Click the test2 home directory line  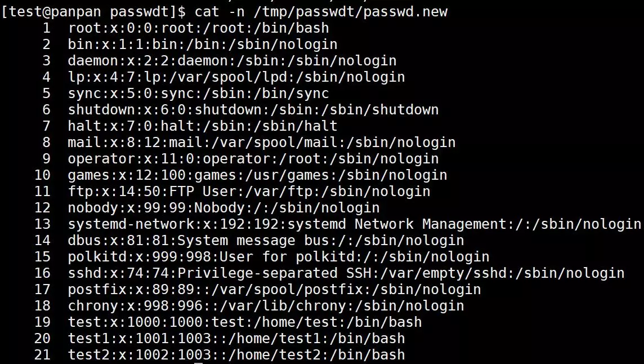(x=236, y=354)
